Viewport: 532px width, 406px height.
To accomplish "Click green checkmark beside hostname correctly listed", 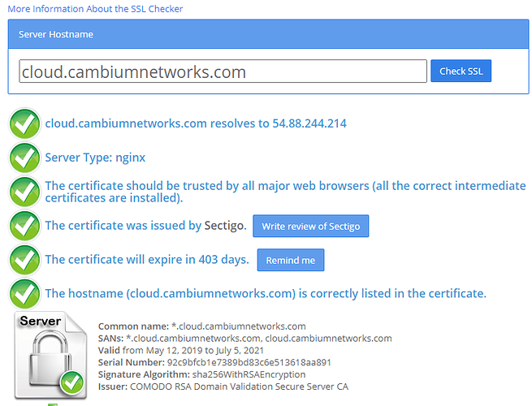I will (24, 294).
